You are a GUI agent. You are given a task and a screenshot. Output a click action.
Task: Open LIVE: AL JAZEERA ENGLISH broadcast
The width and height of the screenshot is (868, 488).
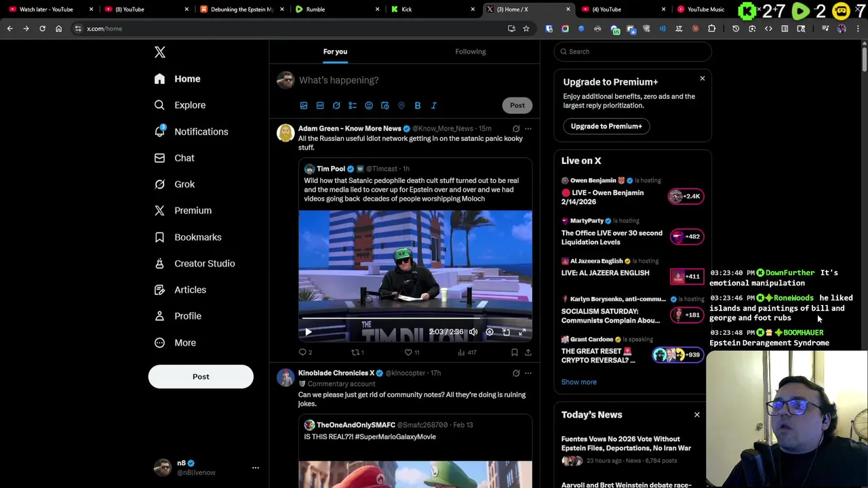(633, 271)
